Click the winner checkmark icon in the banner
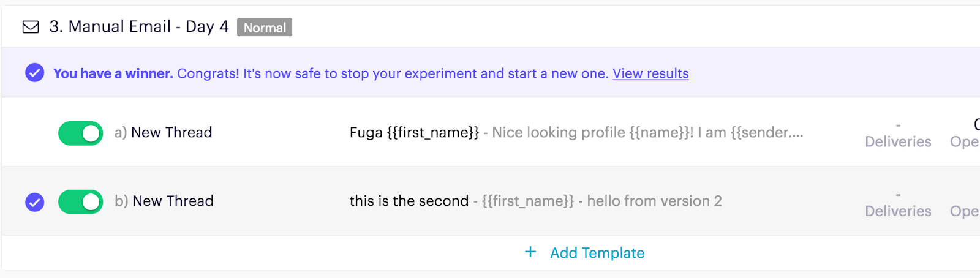 (35, 73)
